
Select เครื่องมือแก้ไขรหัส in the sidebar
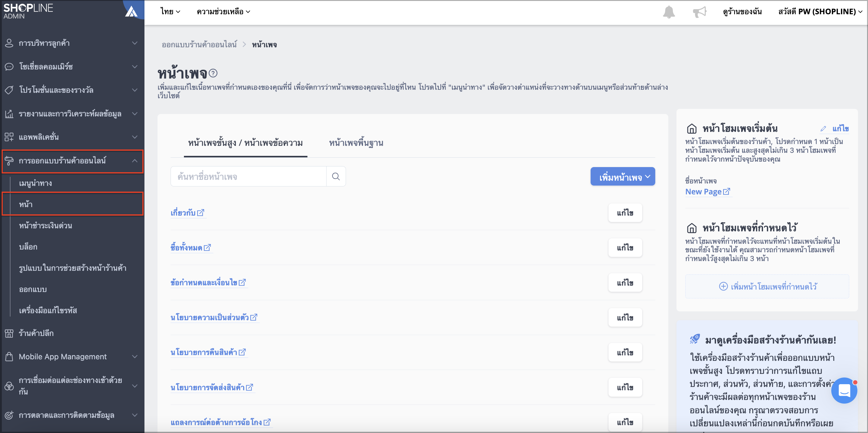48,310
